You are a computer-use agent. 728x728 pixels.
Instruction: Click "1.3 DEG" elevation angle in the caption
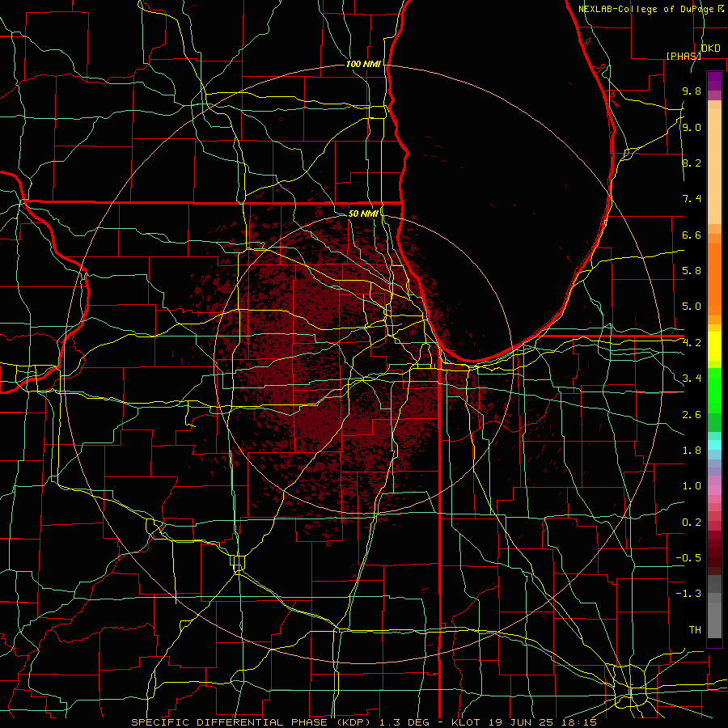tap(404, 722)
